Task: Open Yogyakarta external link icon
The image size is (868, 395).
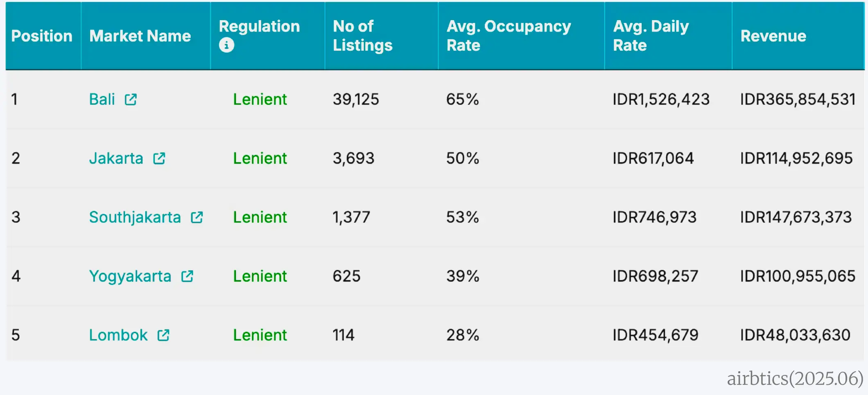Action: (188, 277)
